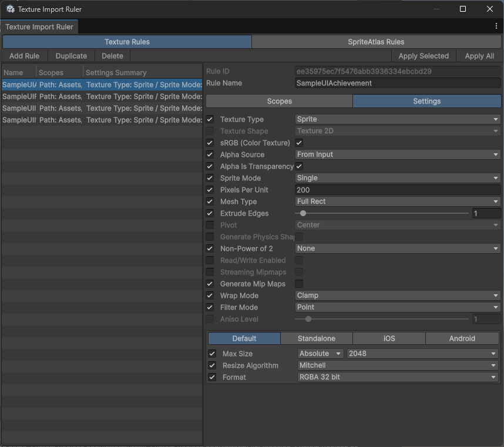Open the Texture Type dropdown showing Sprite

pos(398,119)
